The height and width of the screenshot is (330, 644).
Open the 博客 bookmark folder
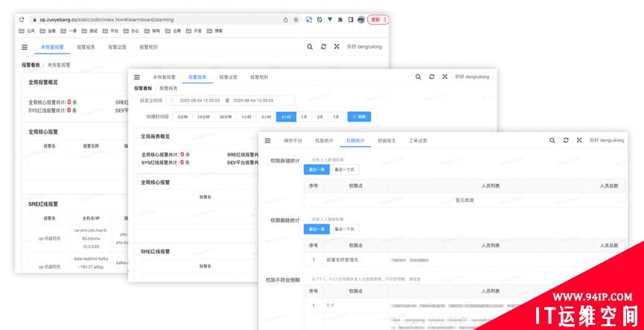tap(215, 31)
